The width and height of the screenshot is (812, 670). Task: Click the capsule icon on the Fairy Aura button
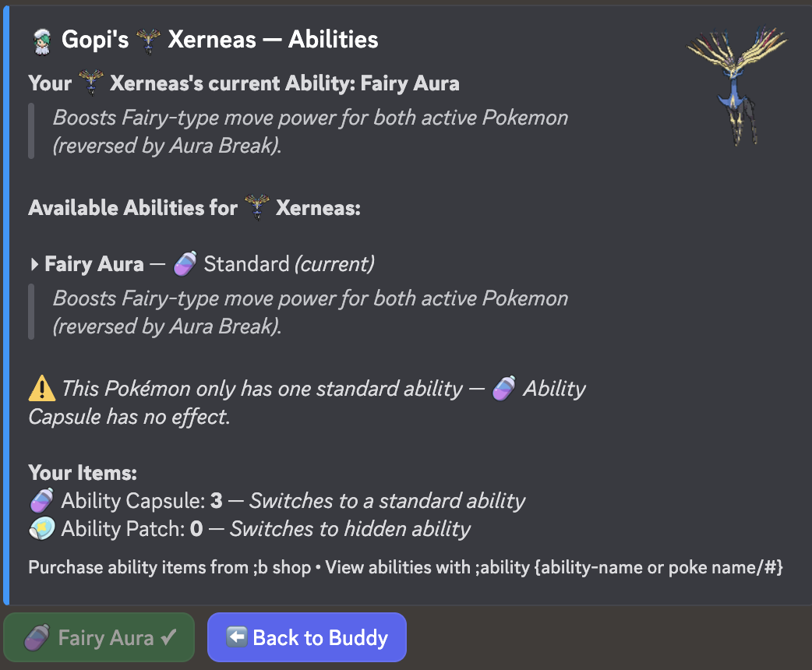pyautogui.click(x=37, y=638)
